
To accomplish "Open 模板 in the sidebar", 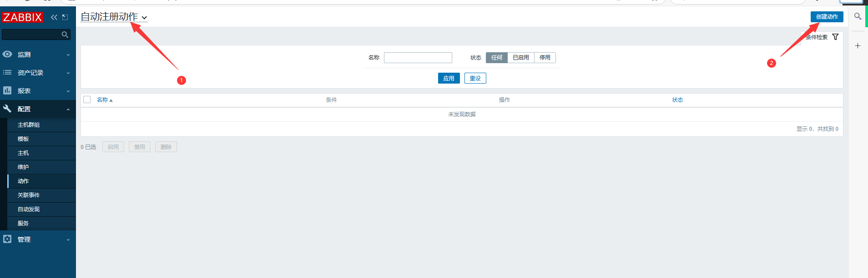I will pos(41,139).
